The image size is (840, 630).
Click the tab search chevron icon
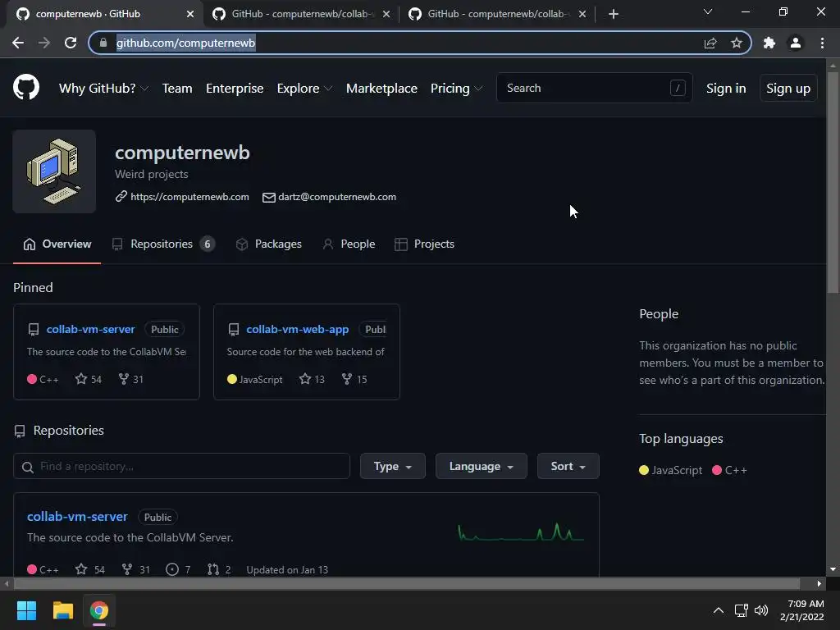point(708,11)
